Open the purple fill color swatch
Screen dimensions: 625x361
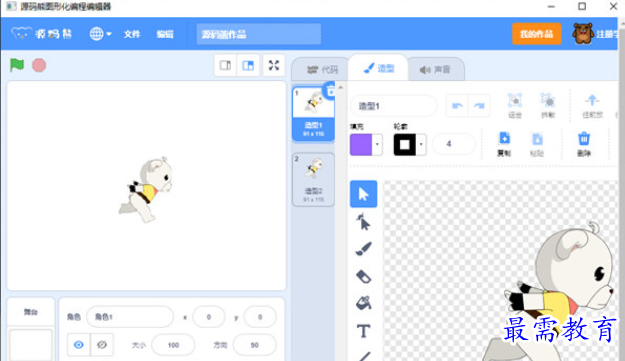click(x=361, y=144)
